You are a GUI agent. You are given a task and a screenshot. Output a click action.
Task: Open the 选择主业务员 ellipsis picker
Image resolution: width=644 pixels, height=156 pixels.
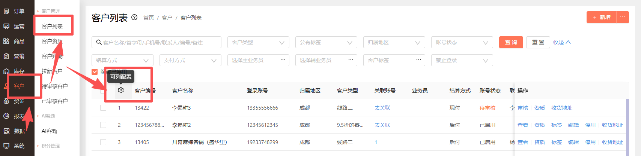(283, 60)
